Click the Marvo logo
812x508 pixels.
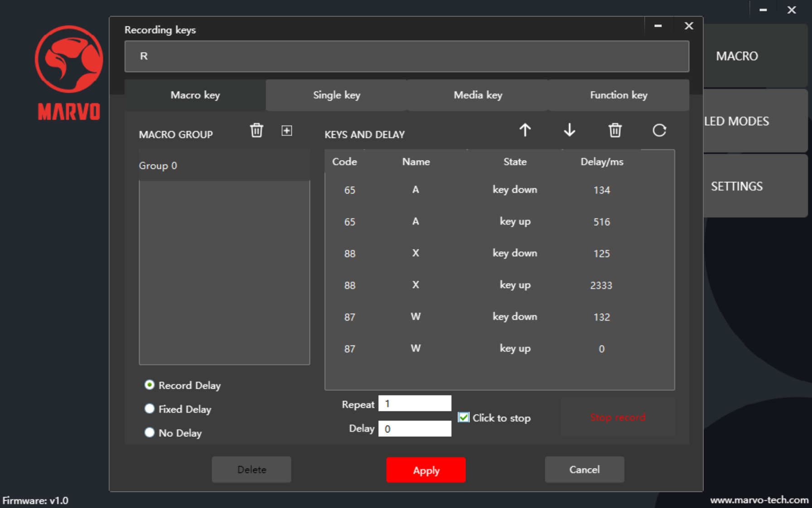[69, 73]
